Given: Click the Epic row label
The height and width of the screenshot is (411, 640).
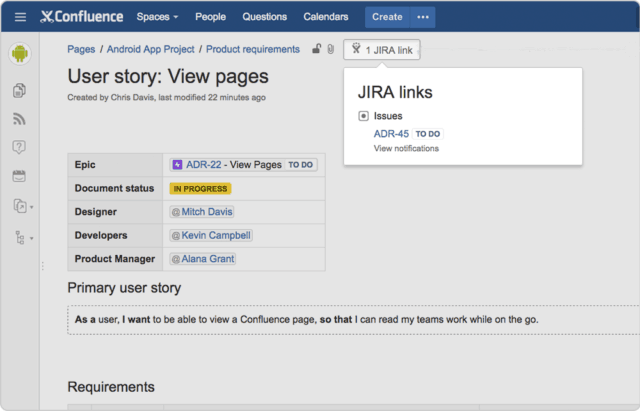Looking at the screenshot, I should (85, 164).
